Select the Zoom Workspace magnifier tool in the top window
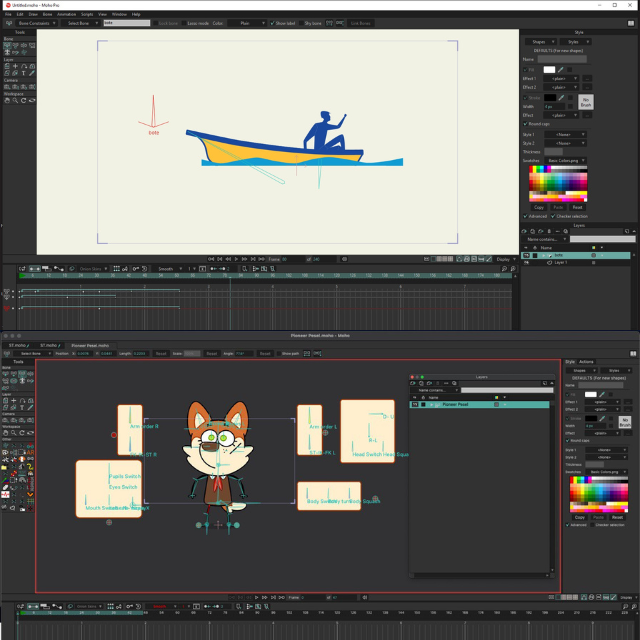The height and width of the screenshot is (640, 640). coord(16,100)
